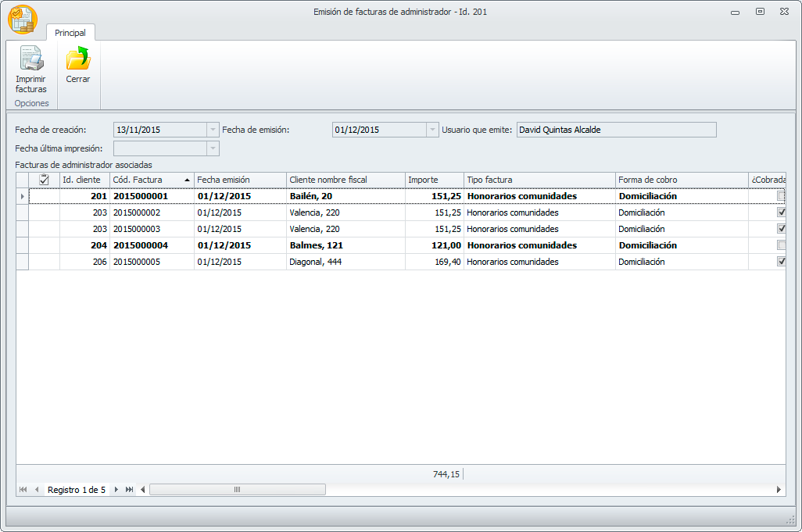Go to last record navigation arrow

[129, 490]
